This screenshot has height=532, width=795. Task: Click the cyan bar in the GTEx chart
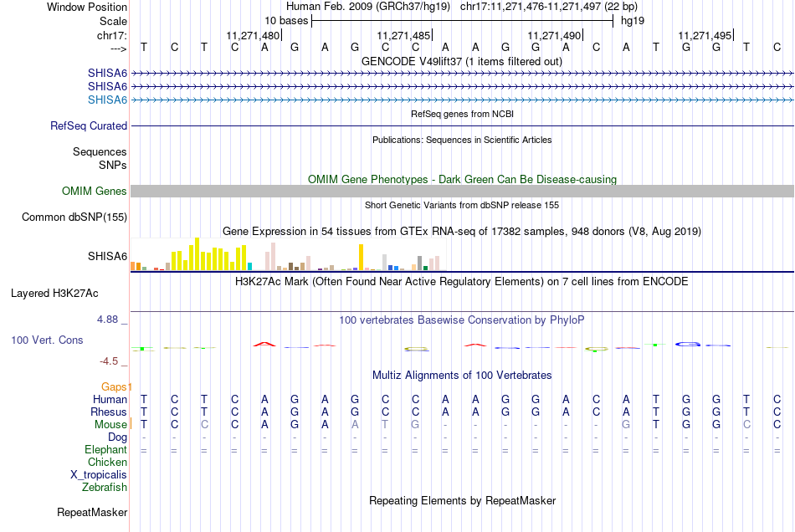[249, 267]
